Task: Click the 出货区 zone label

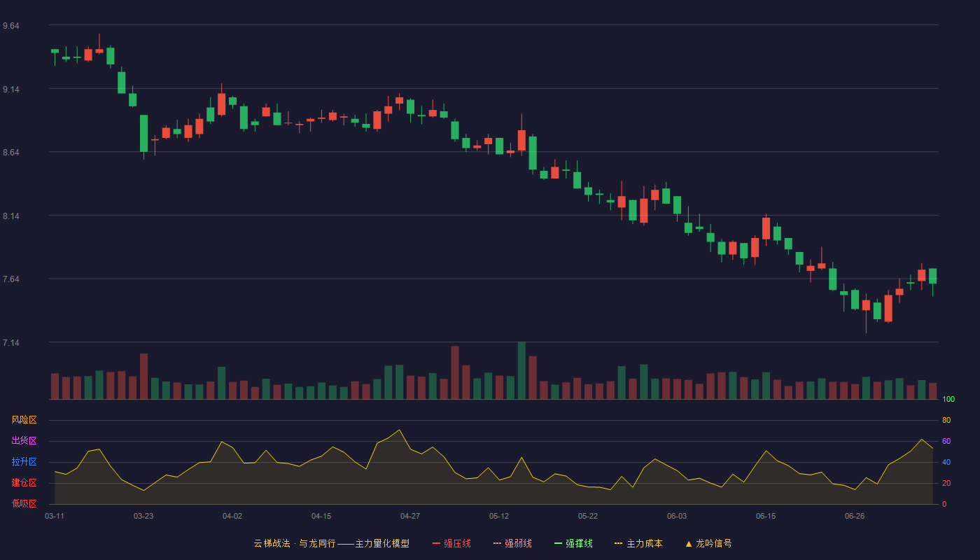Action: pyautogui.click(x=24, y=441)
